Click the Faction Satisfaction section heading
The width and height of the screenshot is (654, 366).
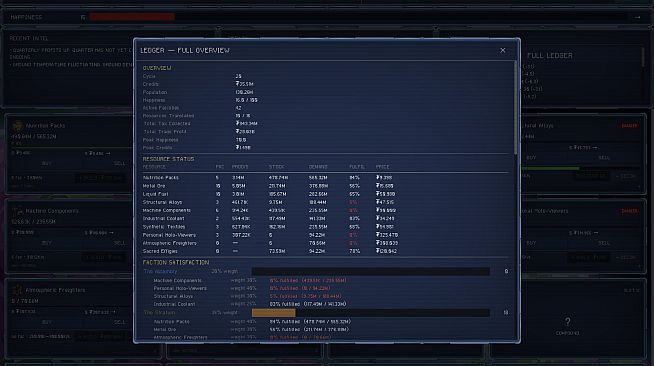(x=176, y=263)
